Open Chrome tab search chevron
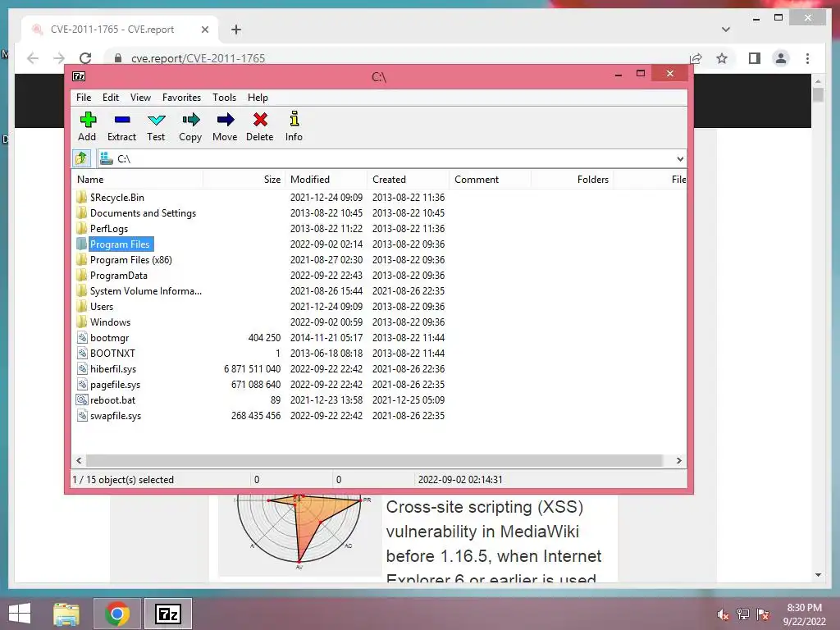The width and height of the screenshot is (840, 630). 726,30
